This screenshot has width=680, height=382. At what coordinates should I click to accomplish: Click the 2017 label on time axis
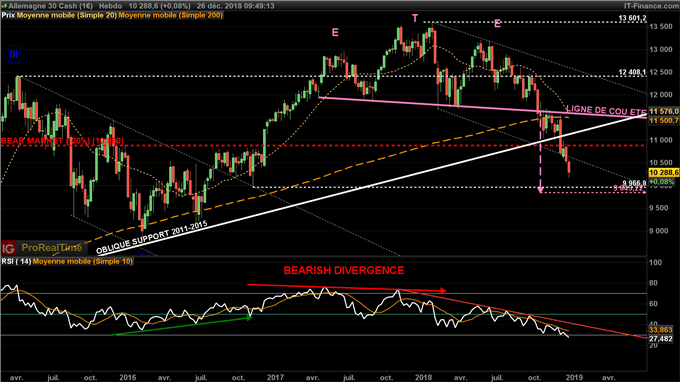click(275, 378)
